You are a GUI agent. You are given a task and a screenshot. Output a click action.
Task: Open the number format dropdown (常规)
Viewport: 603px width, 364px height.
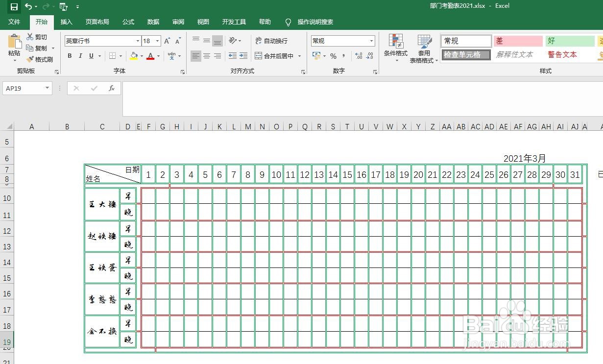pyautogui.click(x=371, y=41)
